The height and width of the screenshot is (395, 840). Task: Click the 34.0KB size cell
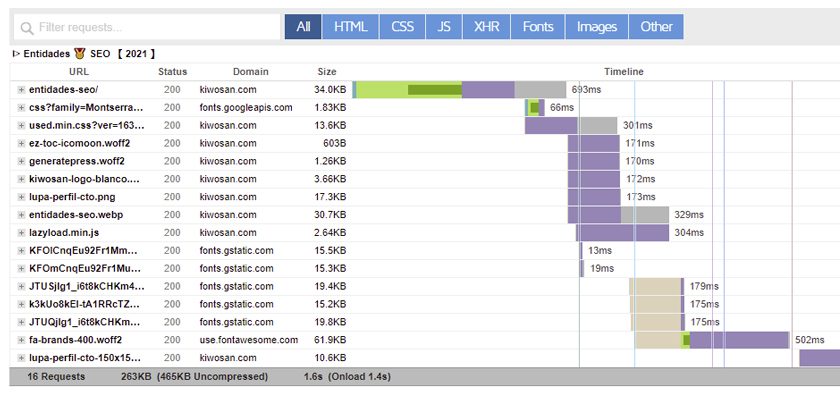pyautogui.click(x=330, y=90)
